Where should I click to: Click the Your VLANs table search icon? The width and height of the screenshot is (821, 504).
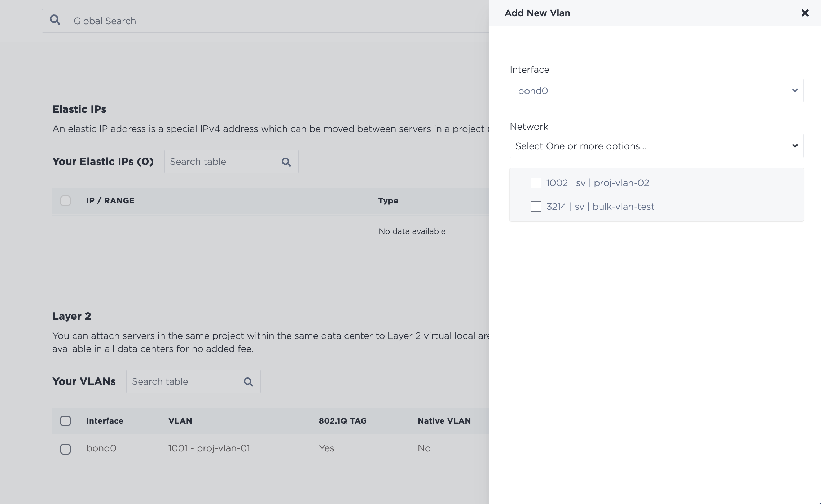[248, 382]
